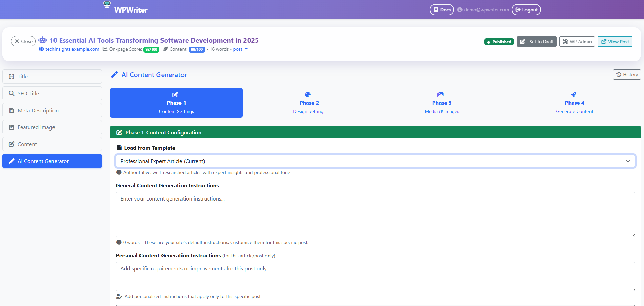Switch to Phase 2 Design Settings tab
The image size is (644, 306).
[x=309, y=103]
